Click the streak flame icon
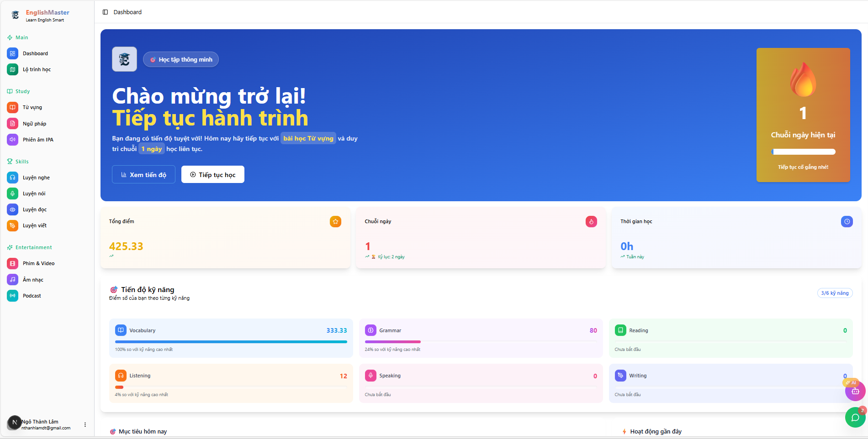The height and width of the screenshot is (439, 868). [x=803, y=79]
